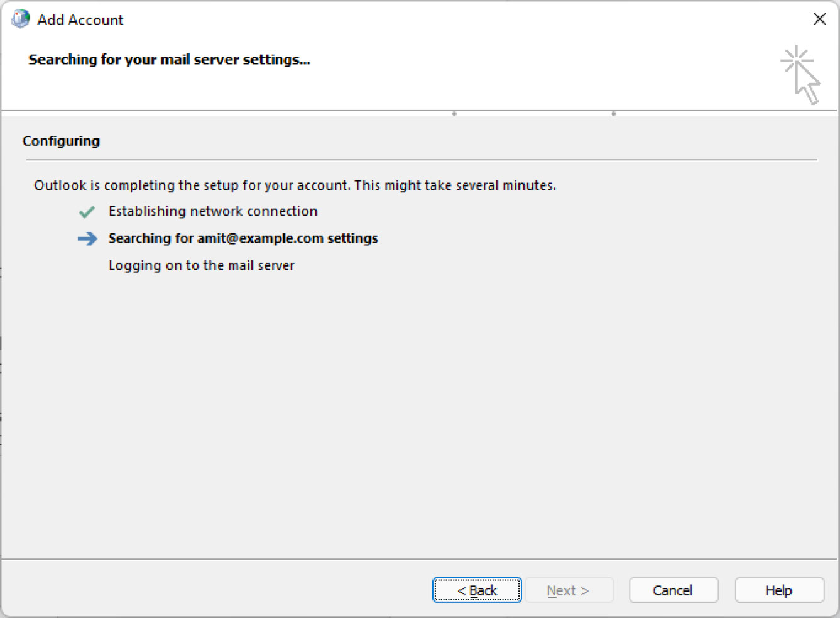Viewport: 840px width, 618px height.
Task: Click the cursor wizard icon at top right
Action: coord(800,74)
